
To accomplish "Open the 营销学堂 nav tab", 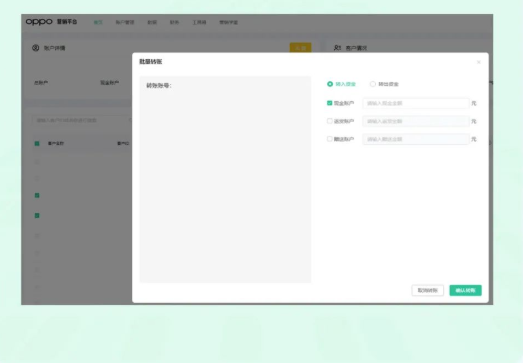I will 228,22.
